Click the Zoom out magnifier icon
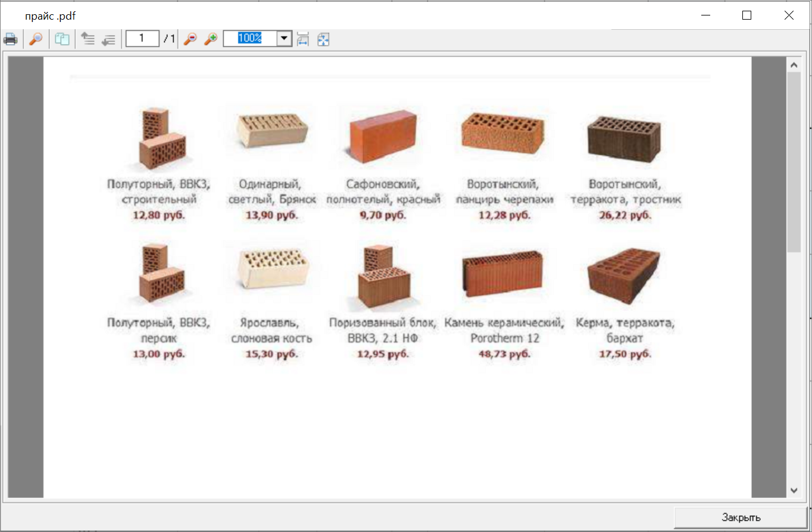 (190, 39)
